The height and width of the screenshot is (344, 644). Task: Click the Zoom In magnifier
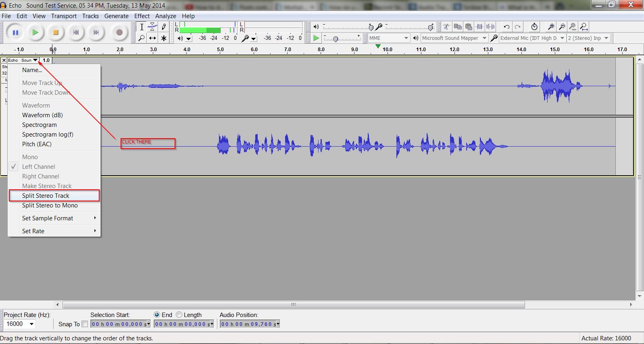(x=551, y=27)
